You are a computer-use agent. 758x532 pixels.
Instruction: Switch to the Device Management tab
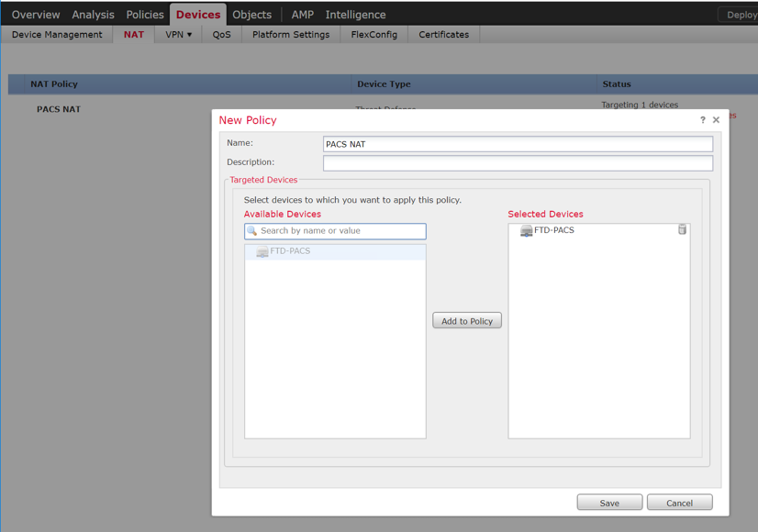pos(59,34)
